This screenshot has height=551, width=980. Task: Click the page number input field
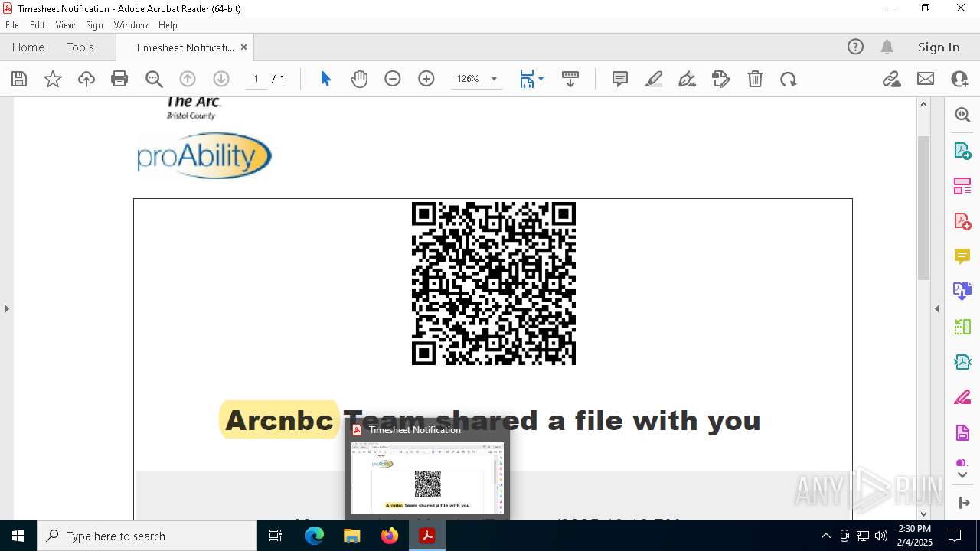click(256, 79)
